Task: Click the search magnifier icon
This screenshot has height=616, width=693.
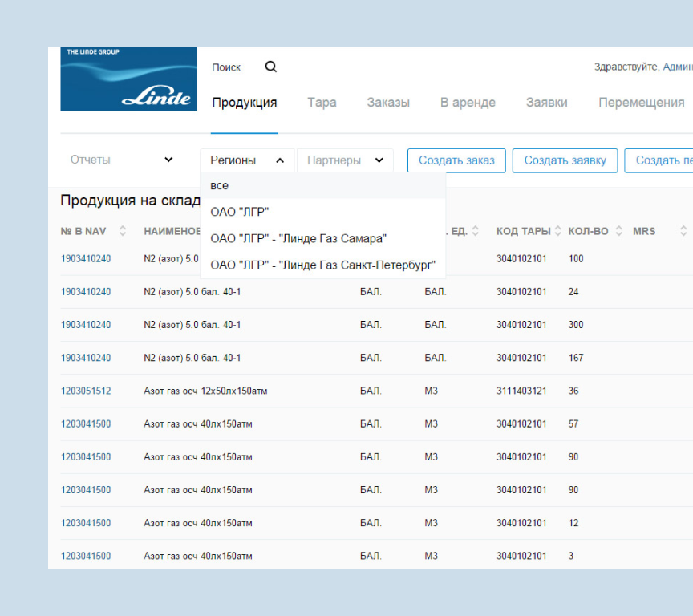Action: point(271,67)
